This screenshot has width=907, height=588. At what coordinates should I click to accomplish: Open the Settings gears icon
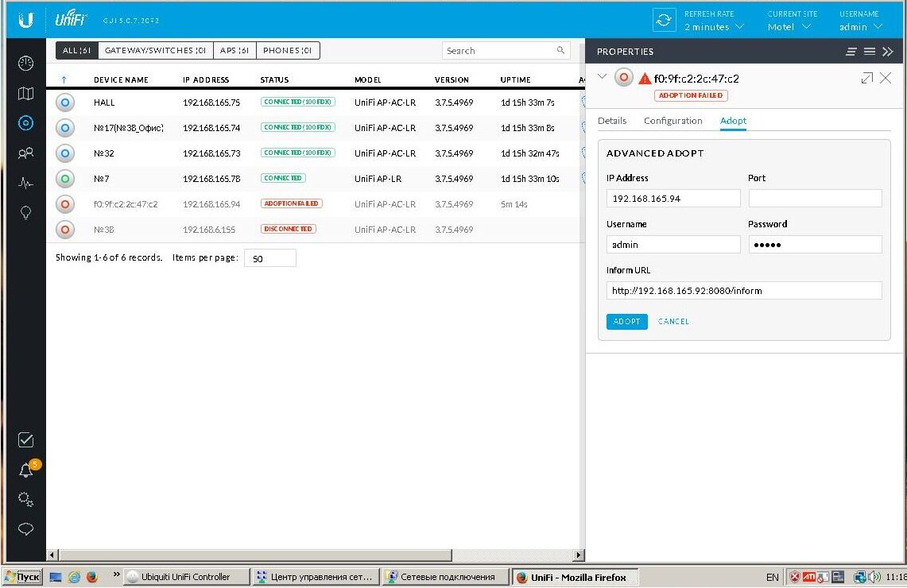tap(25, 500)
